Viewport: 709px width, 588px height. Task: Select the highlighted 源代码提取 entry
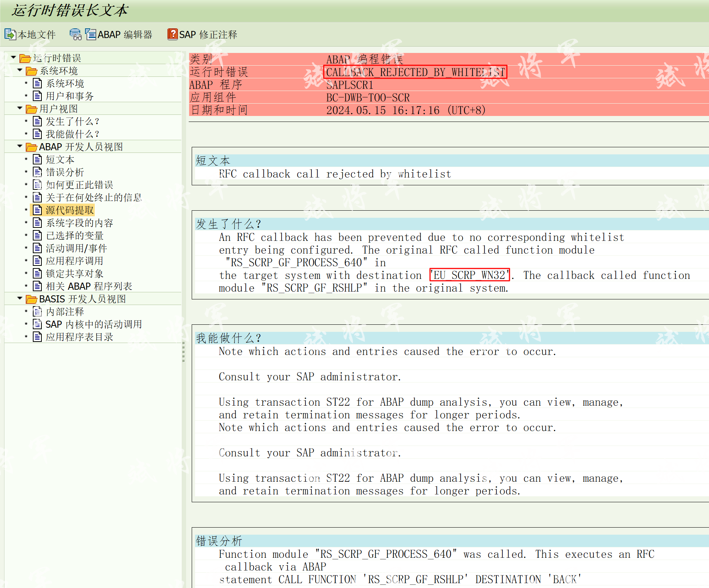coord(70,210)
